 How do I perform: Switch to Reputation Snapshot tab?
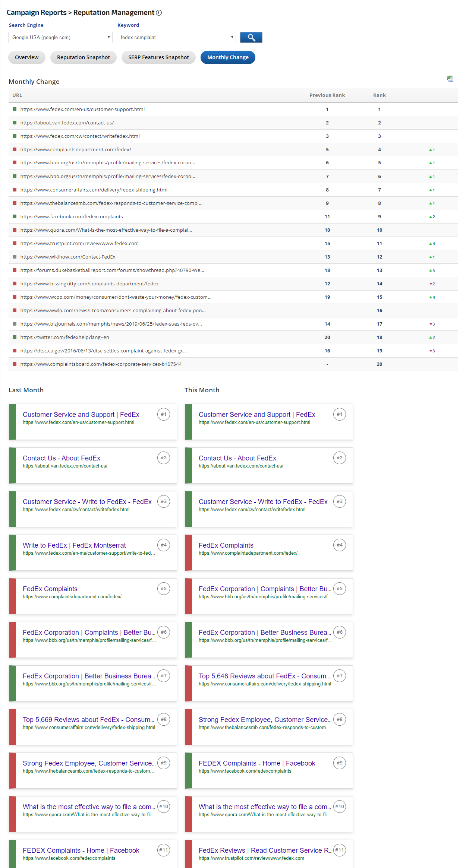click(x=83, y=57)
